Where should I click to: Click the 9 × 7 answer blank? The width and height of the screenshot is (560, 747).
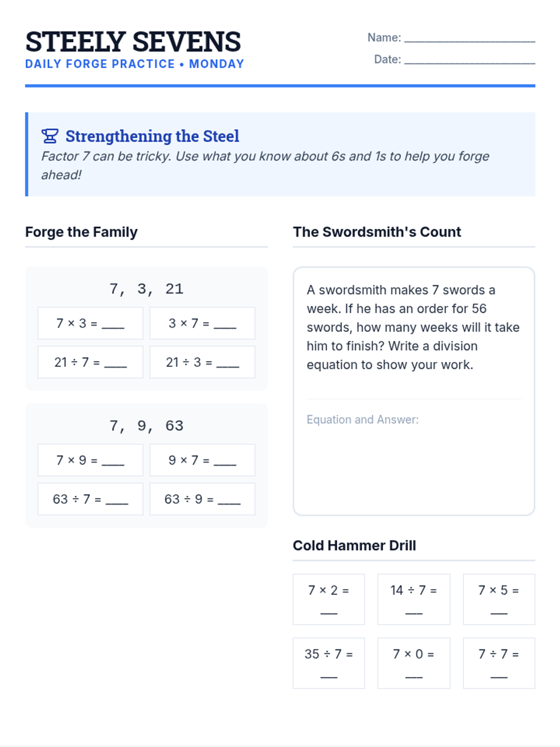coord(225,461)
